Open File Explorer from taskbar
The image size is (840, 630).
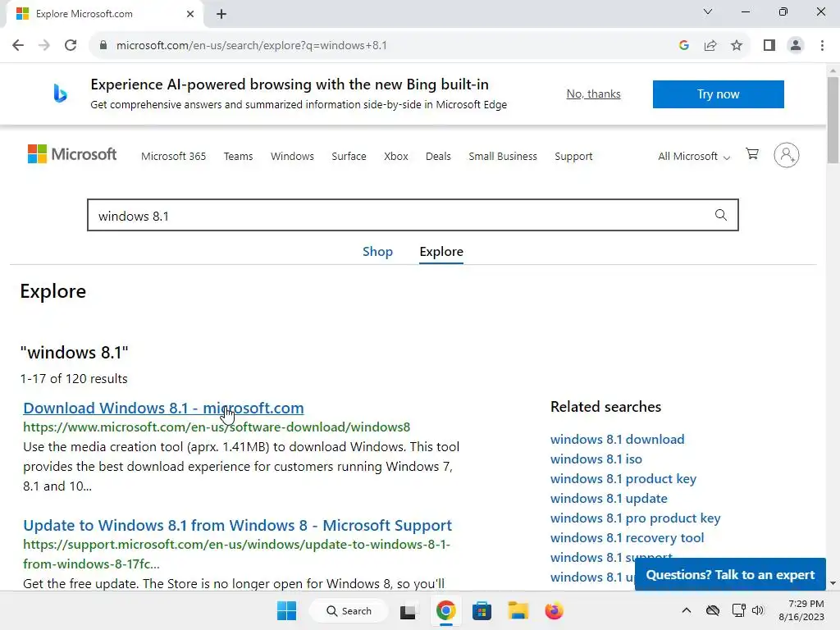(x=518, y=610)
